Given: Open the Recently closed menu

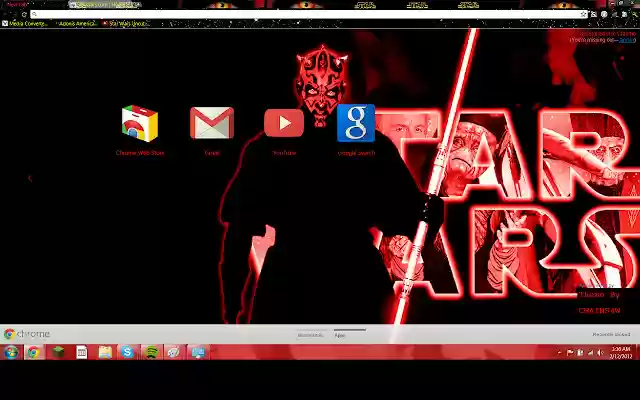Looking at the screenshot, I should pos(611,334).
